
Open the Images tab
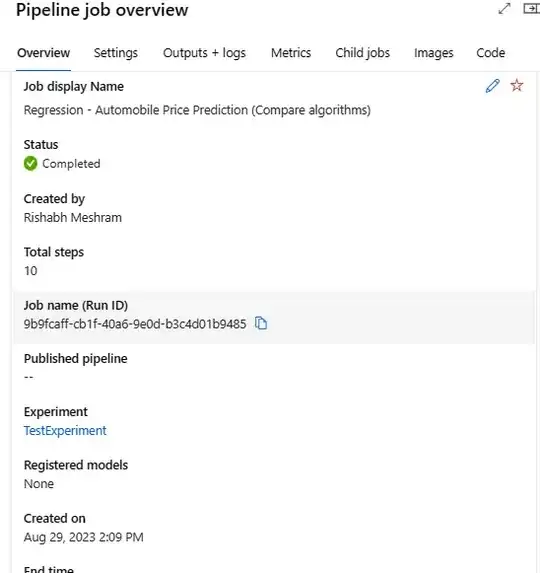pos(434,53)
